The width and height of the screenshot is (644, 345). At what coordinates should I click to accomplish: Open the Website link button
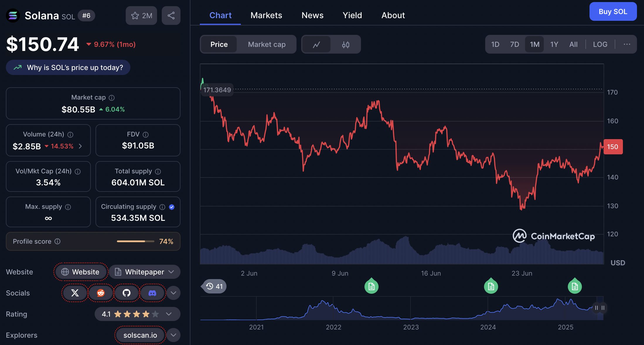click(80, 272)
